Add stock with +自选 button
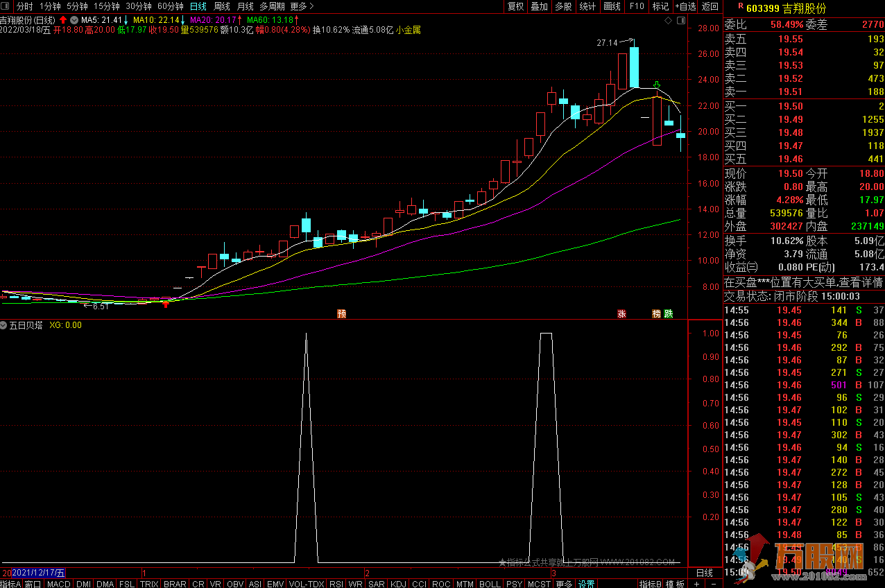The image size is (885, 588). (685, 6)
